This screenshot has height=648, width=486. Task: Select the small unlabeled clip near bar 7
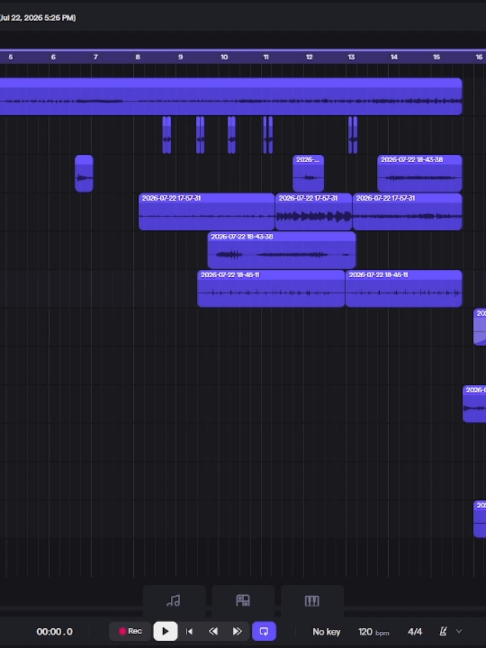84,174
